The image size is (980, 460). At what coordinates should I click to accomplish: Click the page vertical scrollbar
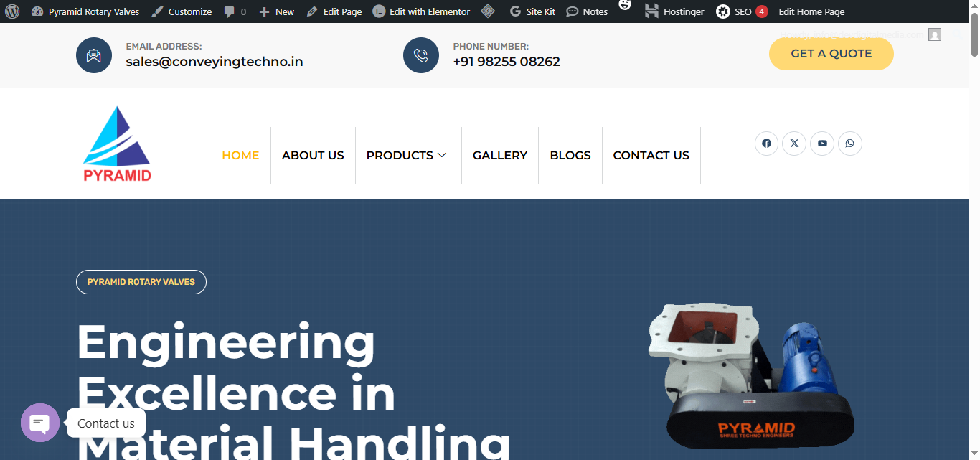point(974,230)
